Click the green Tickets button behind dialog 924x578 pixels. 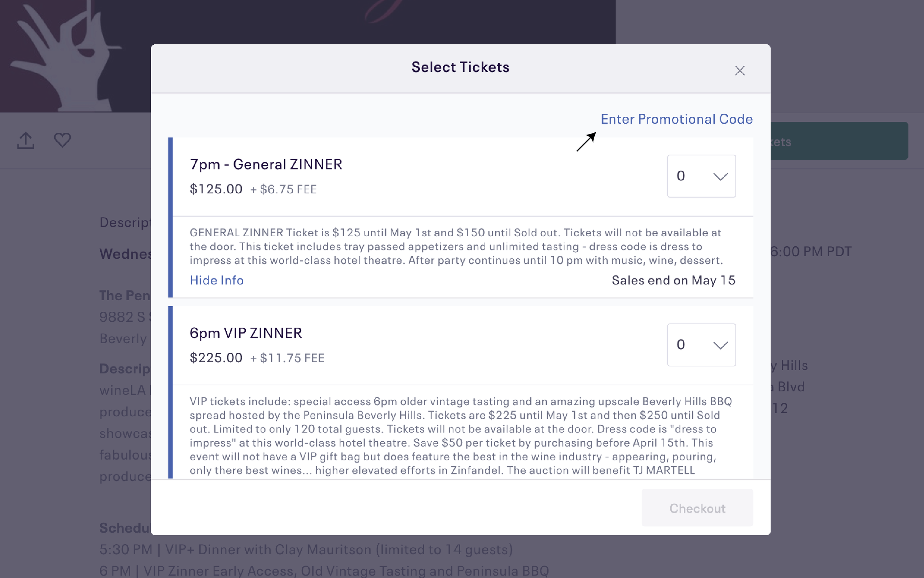coord(839,141)
